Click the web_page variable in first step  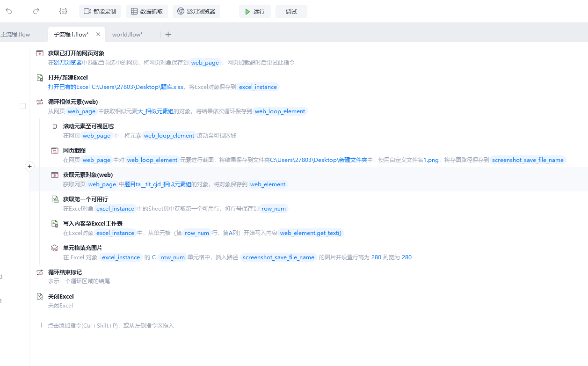tap(205, 62)
